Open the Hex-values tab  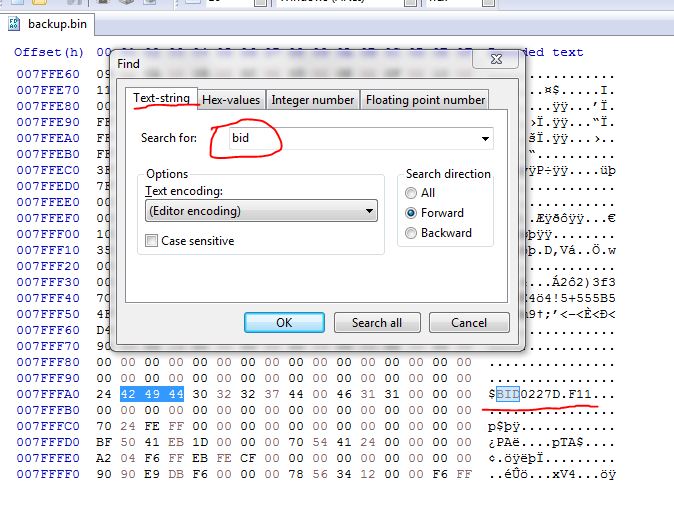231,100
